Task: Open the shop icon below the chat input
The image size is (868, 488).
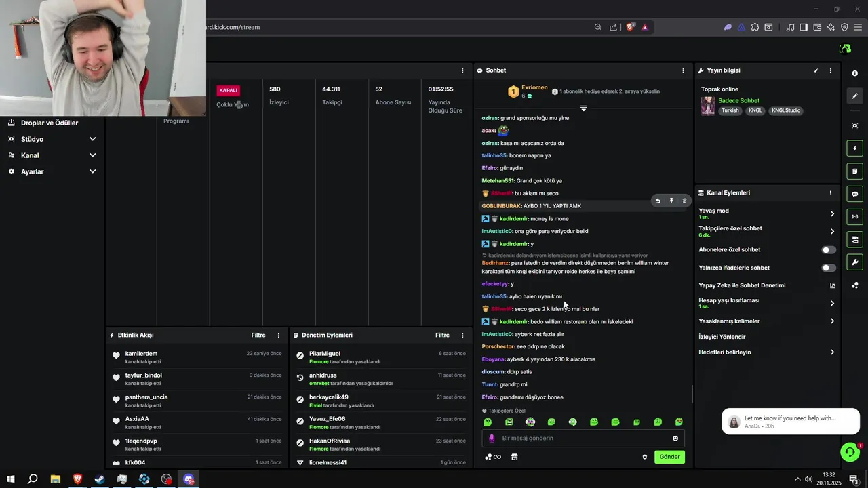Action: [514, 457]
